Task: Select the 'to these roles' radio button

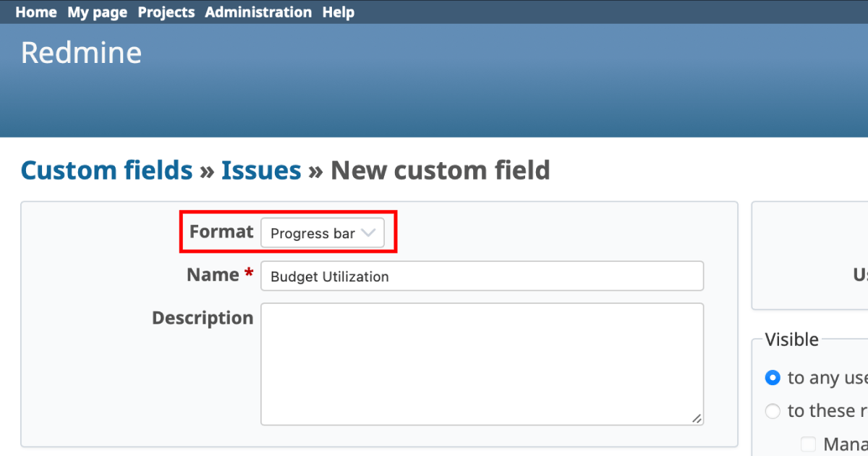Action: [x=773, y=410]
